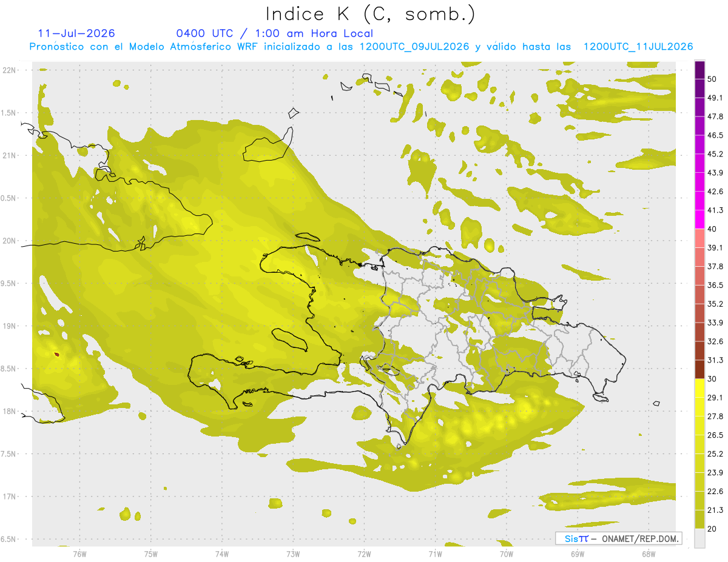Click the '43.9' color scale value

(715, 173)
